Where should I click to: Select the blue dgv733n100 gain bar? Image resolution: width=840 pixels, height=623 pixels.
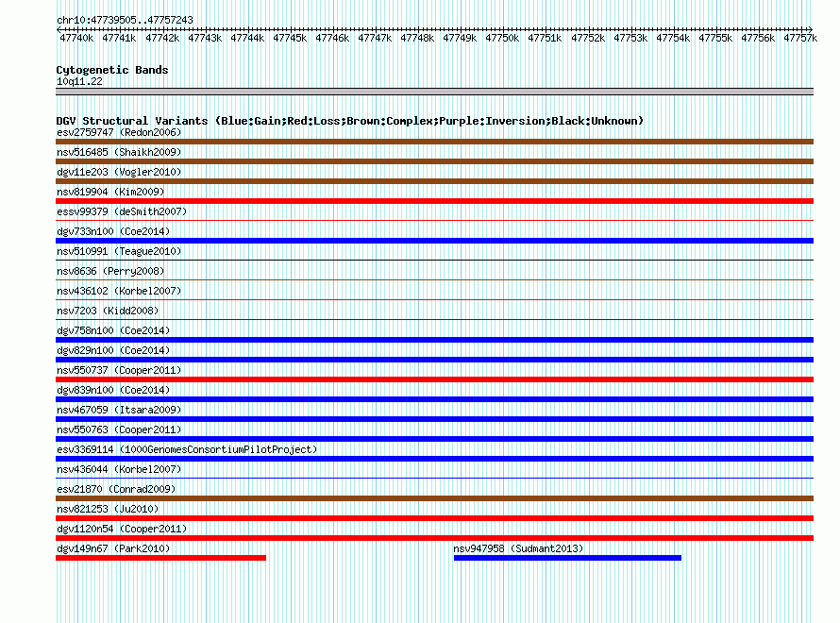tap(434, 241)
